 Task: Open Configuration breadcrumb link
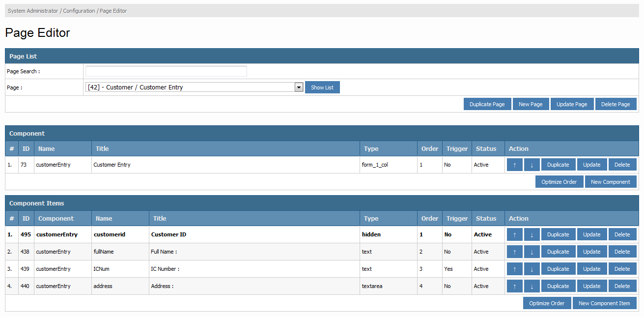click(x=79, y=11)
